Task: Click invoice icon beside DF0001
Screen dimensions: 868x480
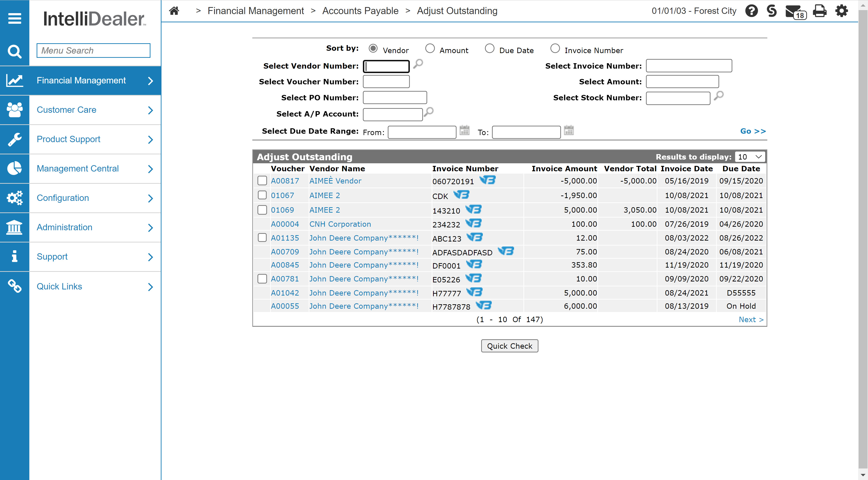Action: pos(474,265)
